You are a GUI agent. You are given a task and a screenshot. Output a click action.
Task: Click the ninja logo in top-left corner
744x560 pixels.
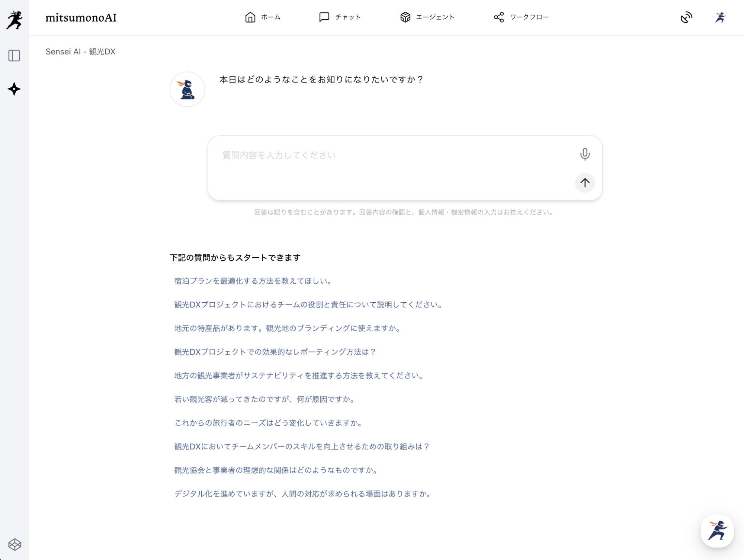(x=14, y=19)
